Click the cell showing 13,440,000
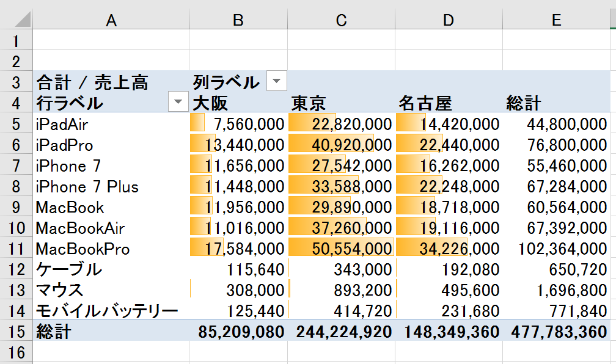The image size is (616, 364). click(238, 144)
